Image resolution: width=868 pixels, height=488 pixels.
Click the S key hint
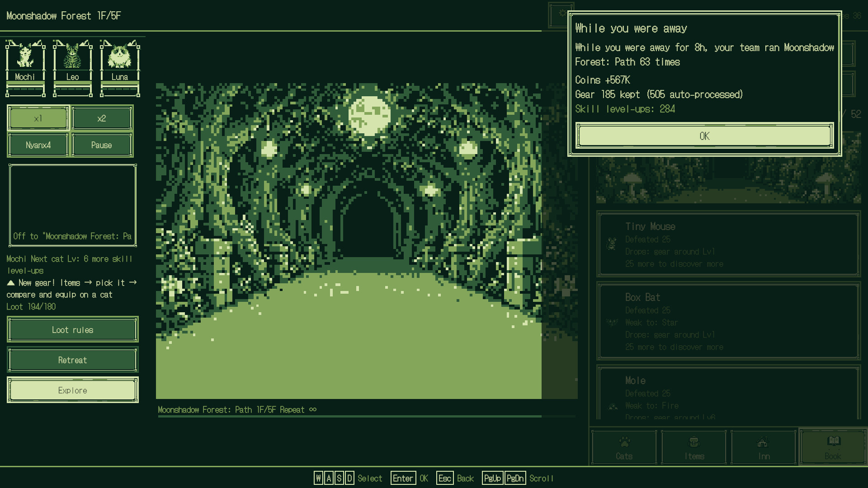pyautogui.click(x=339, y=478)
